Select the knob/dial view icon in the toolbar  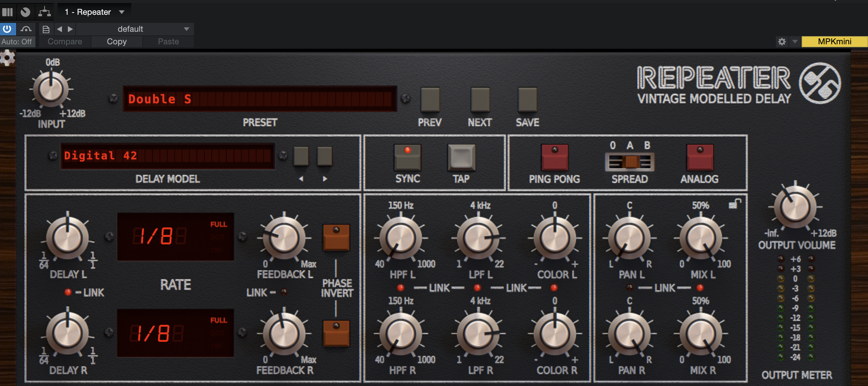(x=25, y=11)
